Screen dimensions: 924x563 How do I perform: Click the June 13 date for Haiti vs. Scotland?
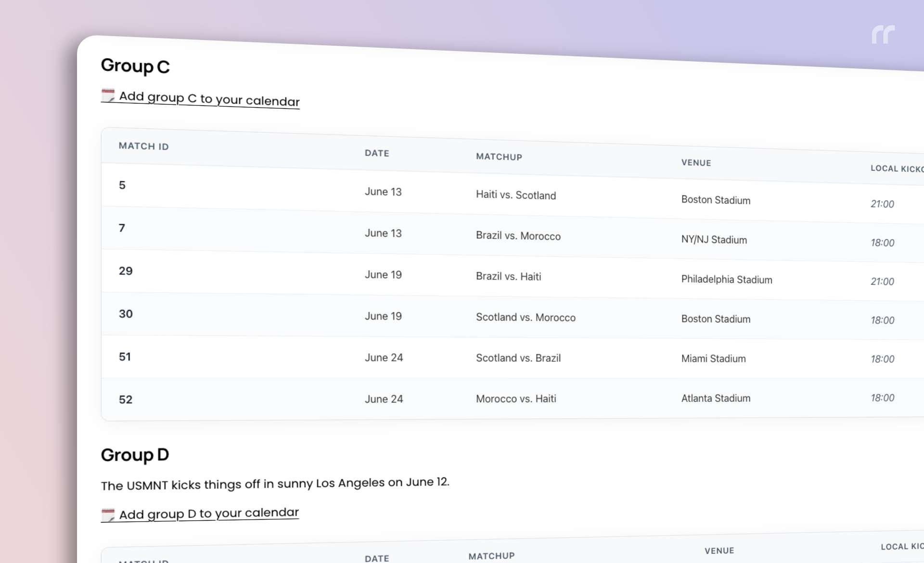point(383,192)
